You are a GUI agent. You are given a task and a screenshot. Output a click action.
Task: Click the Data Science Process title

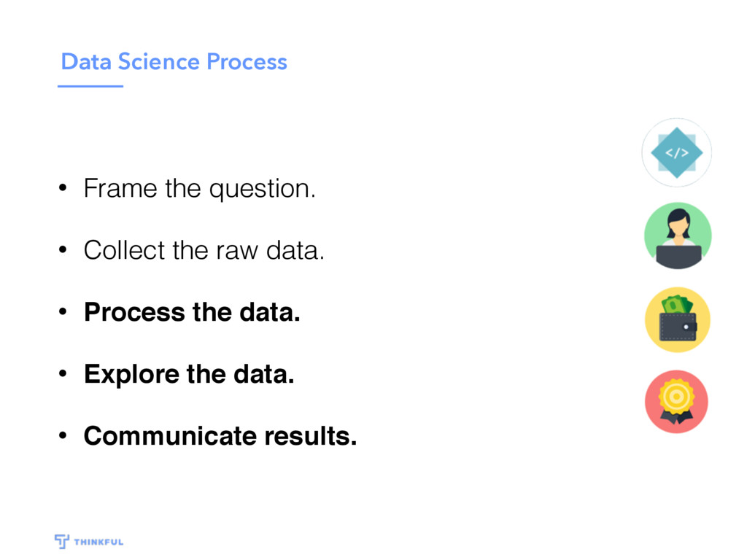174,62
